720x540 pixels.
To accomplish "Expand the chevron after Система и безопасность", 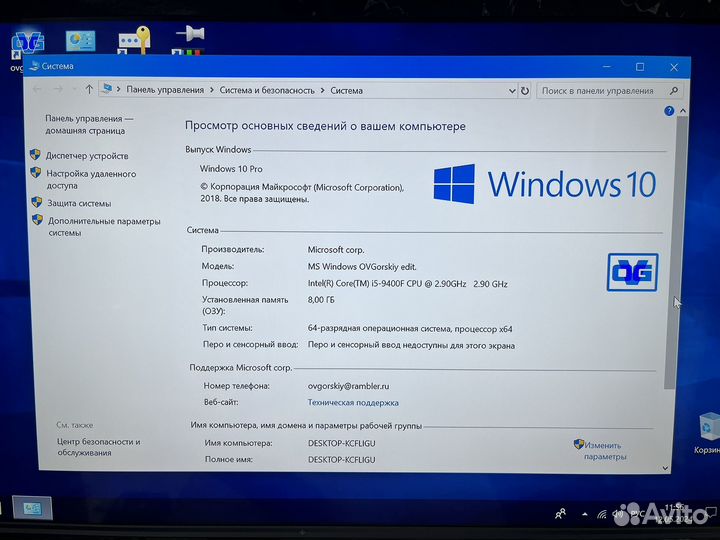I will click(x=323, y=90).
